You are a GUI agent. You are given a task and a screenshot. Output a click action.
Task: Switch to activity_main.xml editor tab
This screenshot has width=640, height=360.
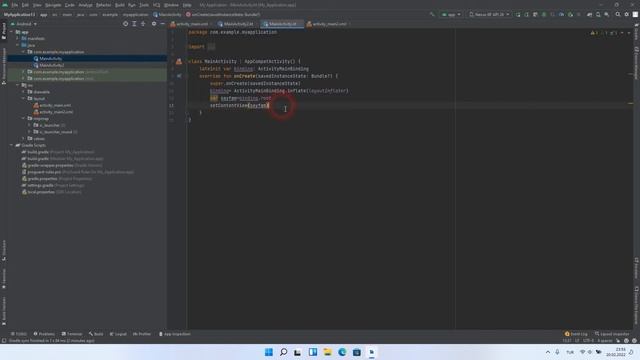tap(190, 24)
